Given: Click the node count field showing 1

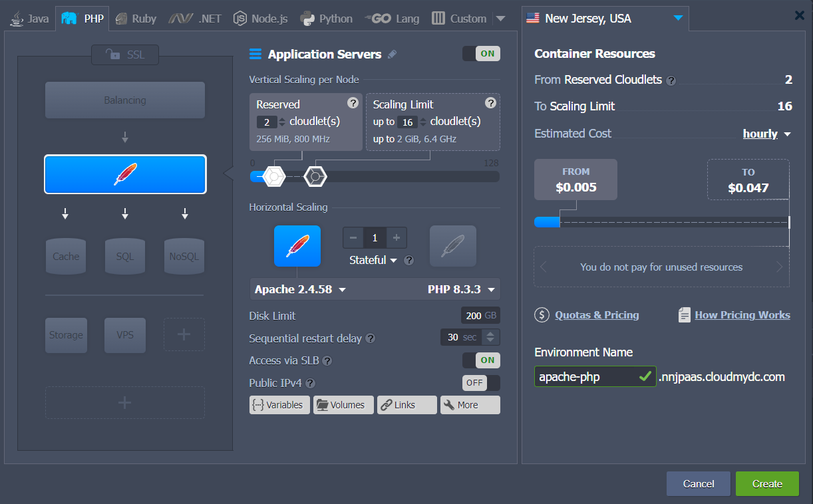Looking at the screenshot, I should tap(375, 238).
